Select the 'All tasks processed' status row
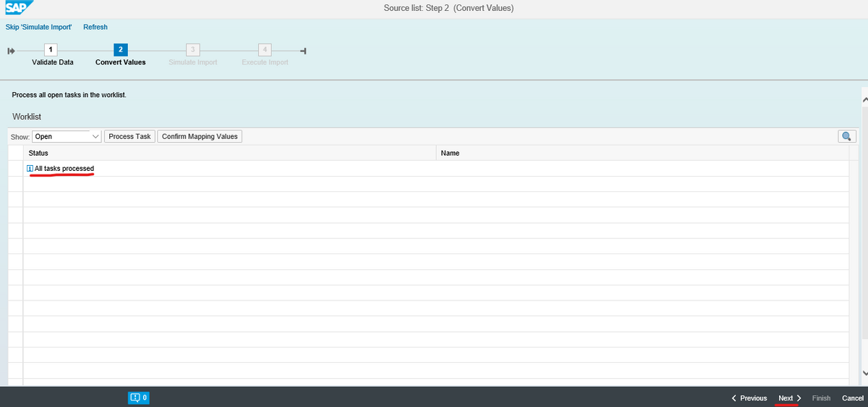The height and width of the screenshot is (407, 868). (x=435, y=169)
